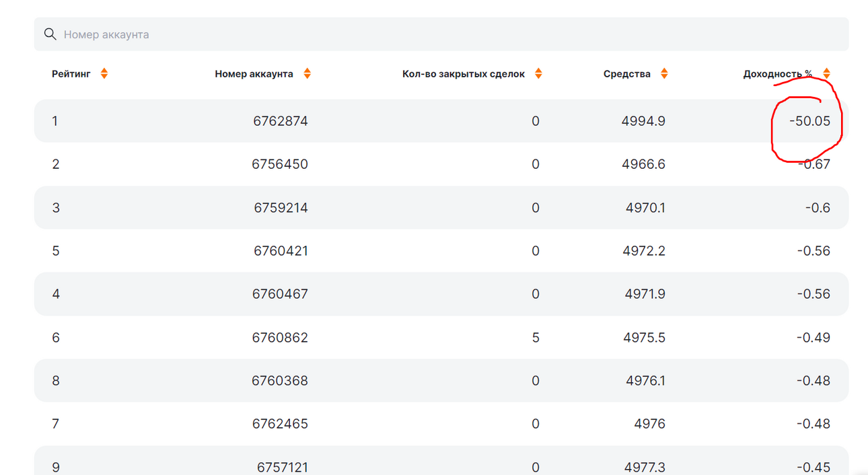This screenshot has height=475, width=868.
Task: Click rating number 4 for account 6760467
Action: [x=56, y=294]
